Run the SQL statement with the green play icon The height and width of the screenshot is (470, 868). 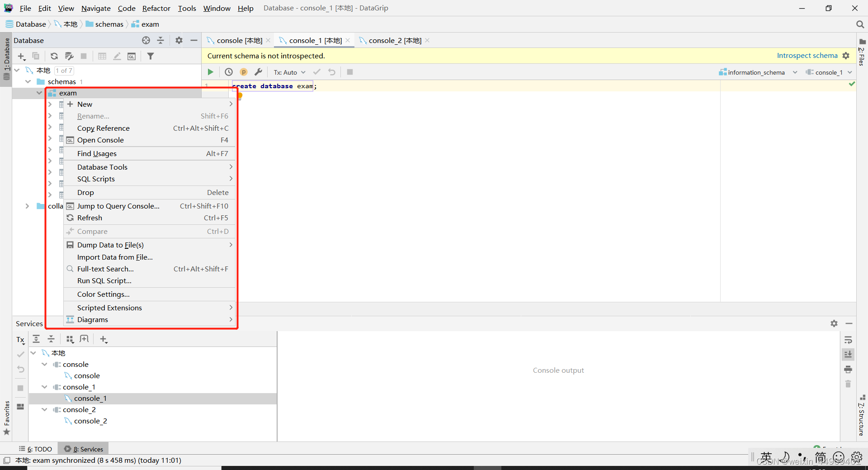pos(210,72)
